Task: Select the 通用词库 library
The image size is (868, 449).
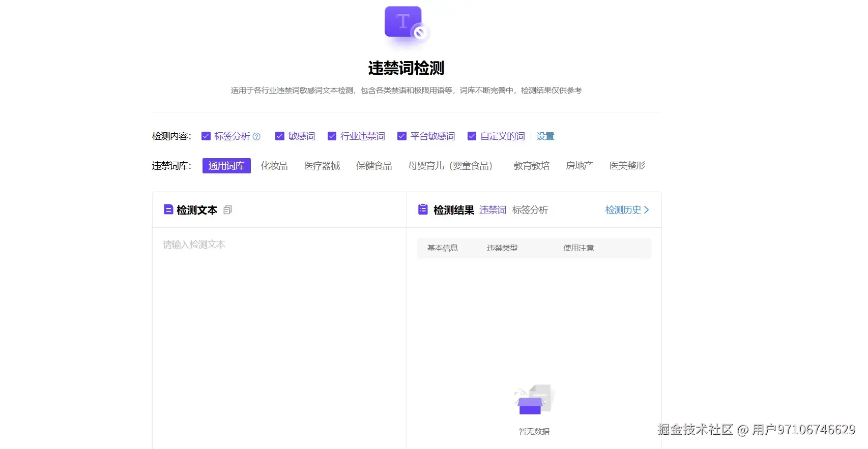Action: click(x=226, y=166)
